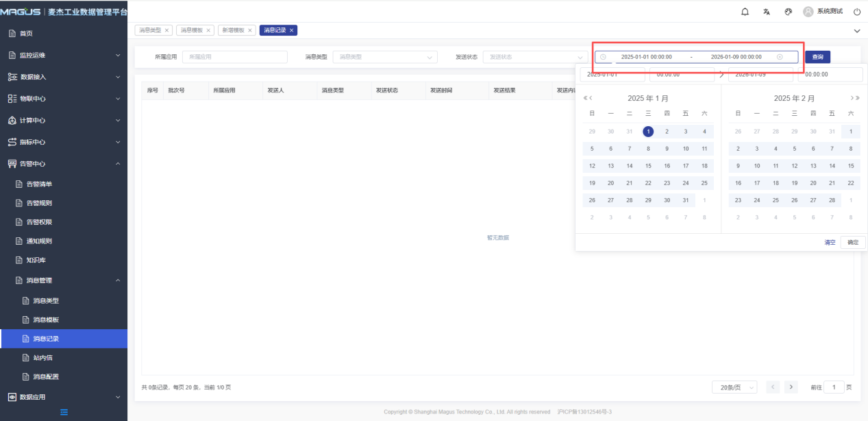Click the 查询 search button
This screenshot has width=868, height=421.
(x=817, y=57)
